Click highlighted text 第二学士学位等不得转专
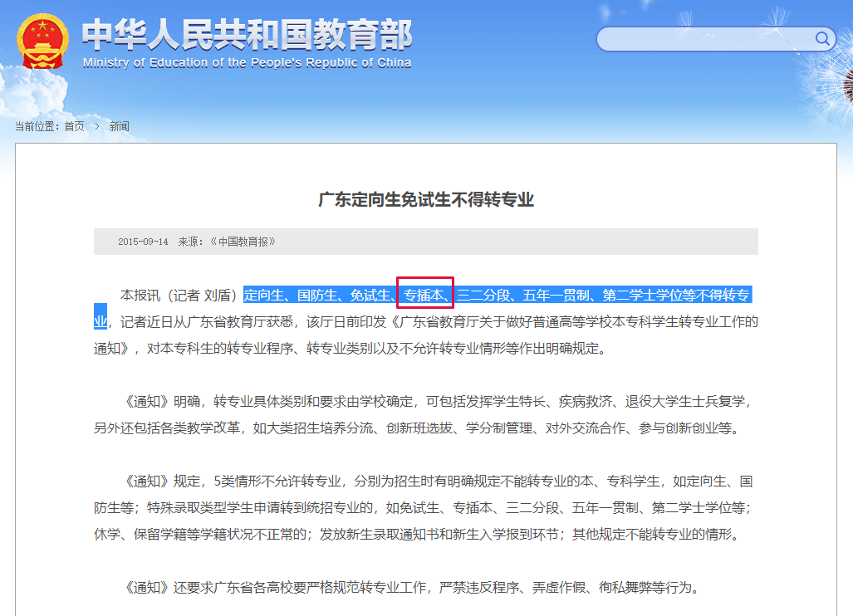The height and width of the screenshot is (616, 853). tap(676, 296)
